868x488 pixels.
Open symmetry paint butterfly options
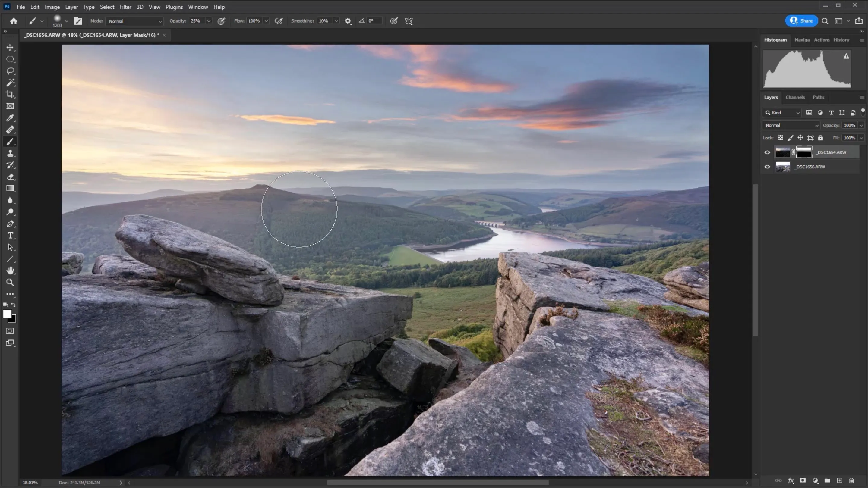click(x=409, y=21)
